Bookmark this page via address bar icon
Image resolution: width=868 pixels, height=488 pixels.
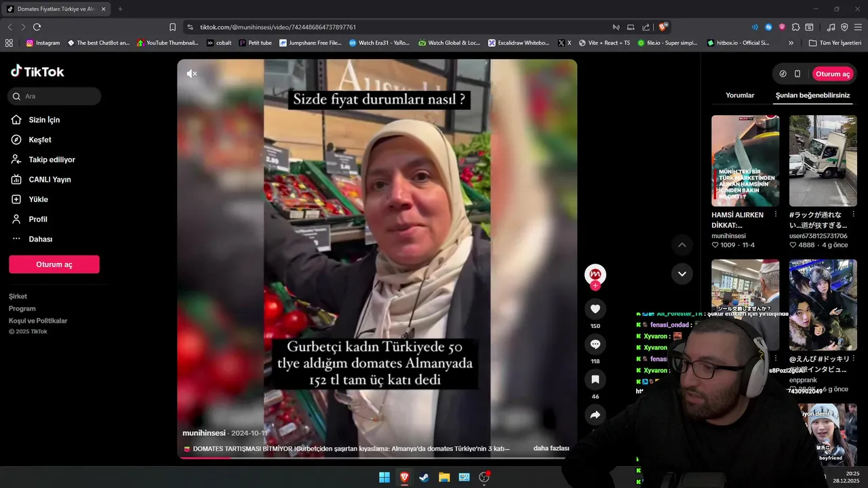[172, 27]
